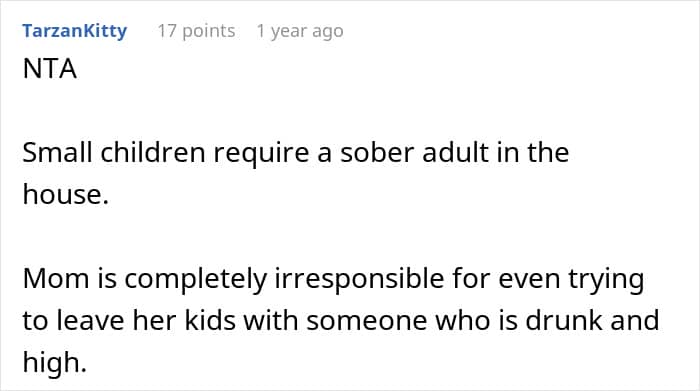
Task: Click the word high on the last line
Action: 50,364
